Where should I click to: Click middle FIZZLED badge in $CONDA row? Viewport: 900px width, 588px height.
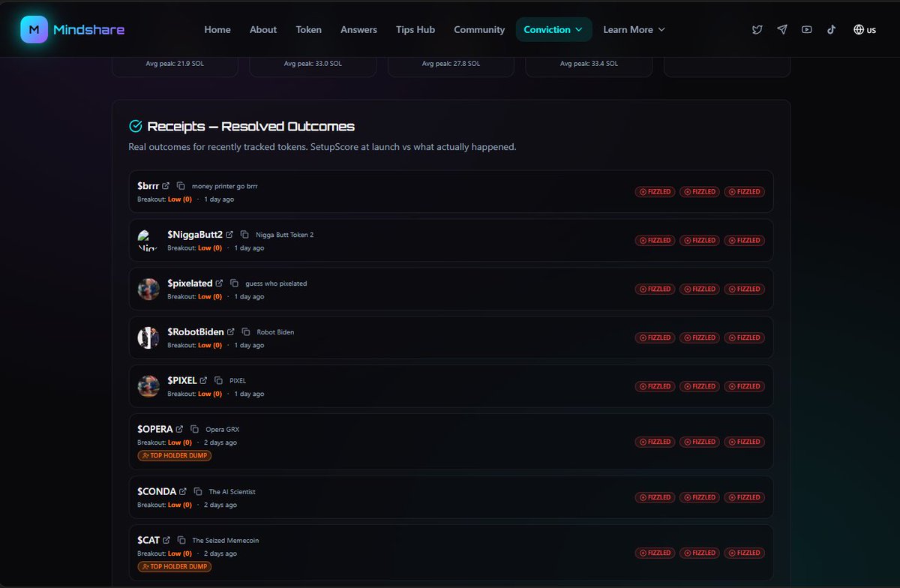(700, 497)
